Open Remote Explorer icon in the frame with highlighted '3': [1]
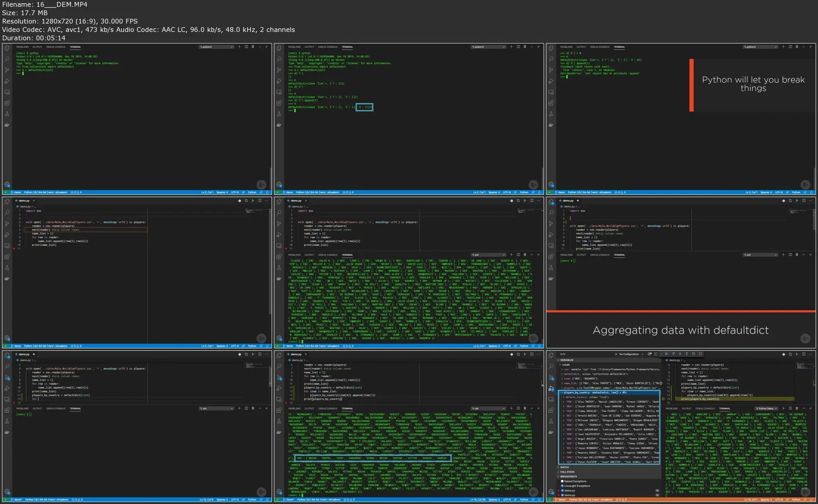This screenshot has height=504, width=818. click(279, 92)
